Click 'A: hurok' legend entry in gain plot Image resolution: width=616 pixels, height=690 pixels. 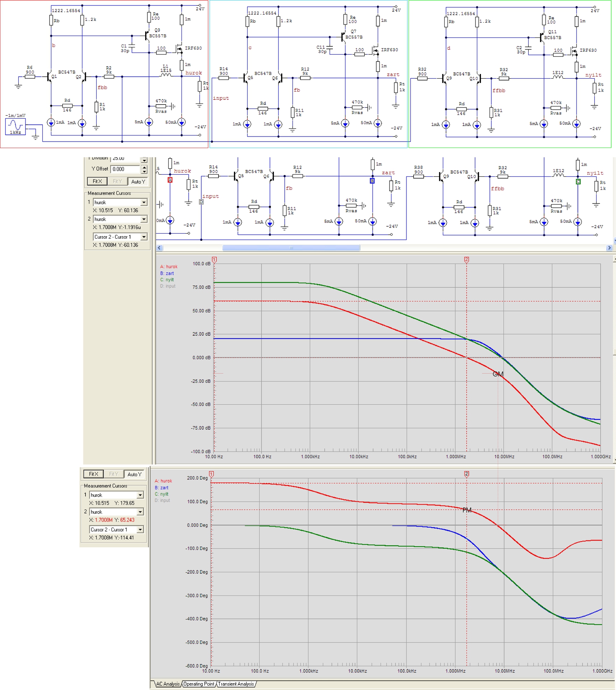(x=169, y=267)
